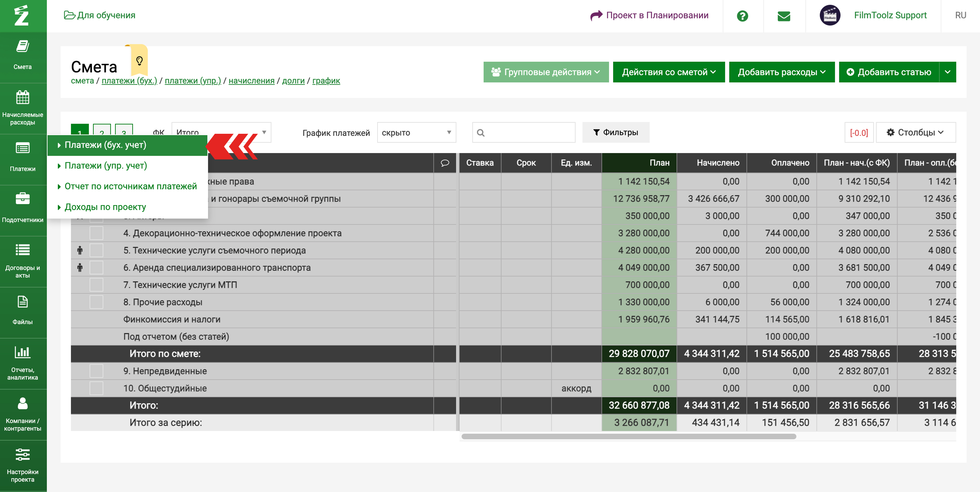Image resolution: width=980 pixels, height=492 pixels.
Task: Tick checkbox for 7. Технические услуги МТП
Action: [x=96, y=285]
